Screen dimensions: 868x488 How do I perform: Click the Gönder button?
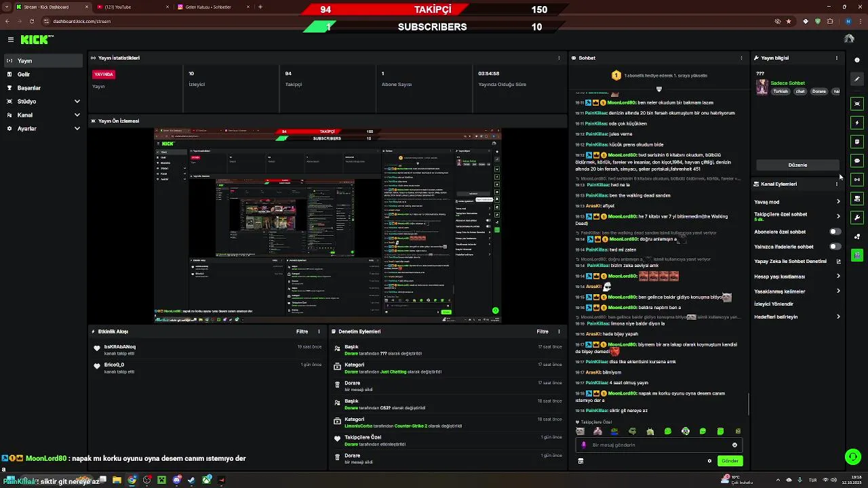point(730,461)
